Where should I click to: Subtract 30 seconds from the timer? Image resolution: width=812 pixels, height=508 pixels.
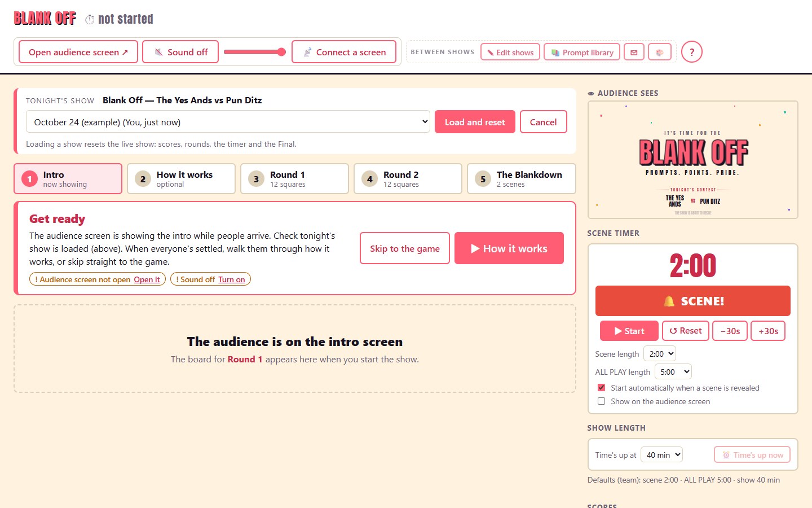(730, 331)
